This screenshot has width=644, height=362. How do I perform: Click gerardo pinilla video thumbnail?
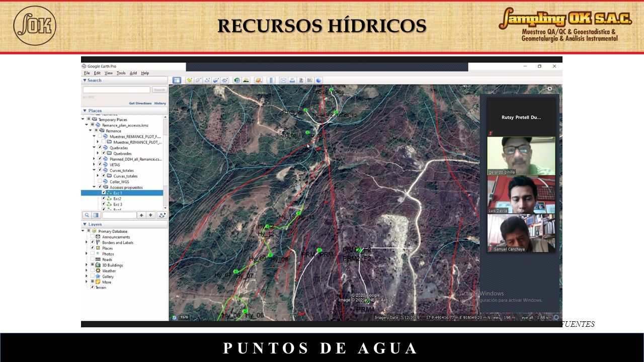(521, 156)
